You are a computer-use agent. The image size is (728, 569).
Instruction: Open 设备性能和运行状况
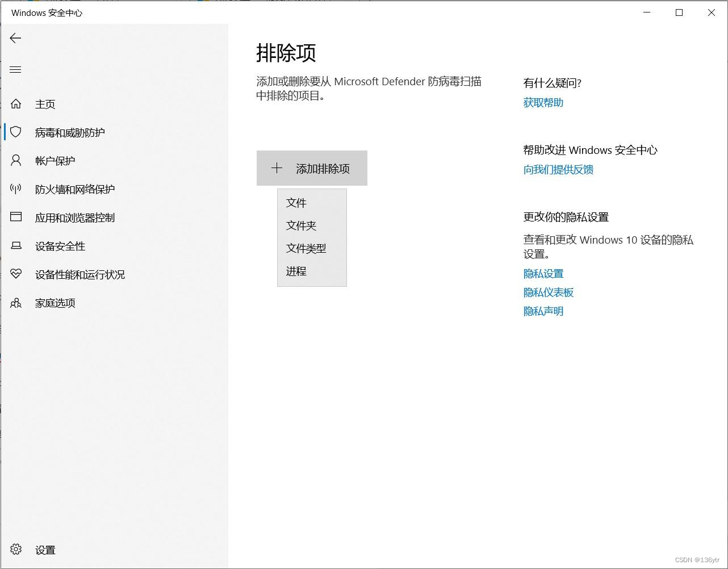coord(114,274)
